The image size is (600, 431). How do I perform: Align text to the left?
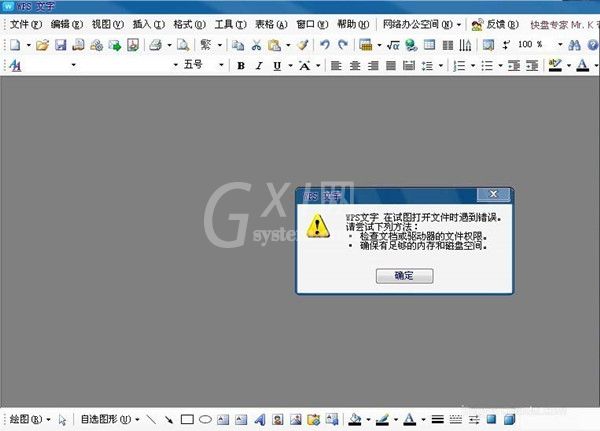336,66
